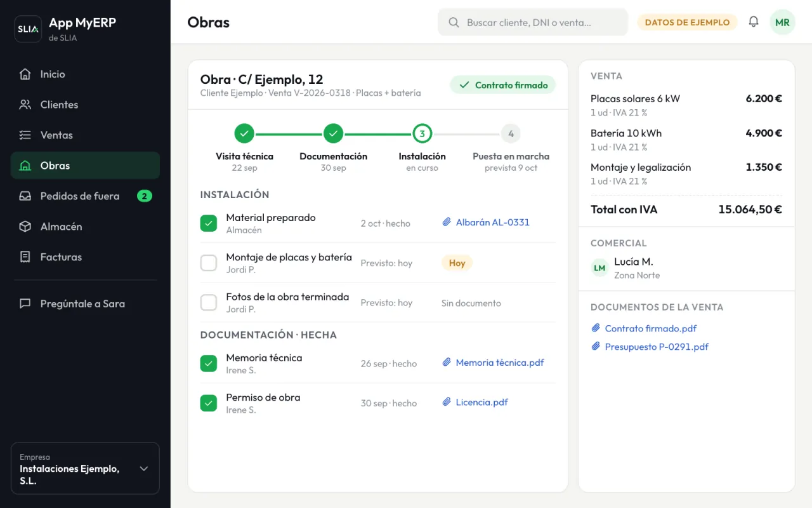This screenshot has height=508, width=812.
Task: Focus the Buscar cliente search field
Action: point(533,22)
